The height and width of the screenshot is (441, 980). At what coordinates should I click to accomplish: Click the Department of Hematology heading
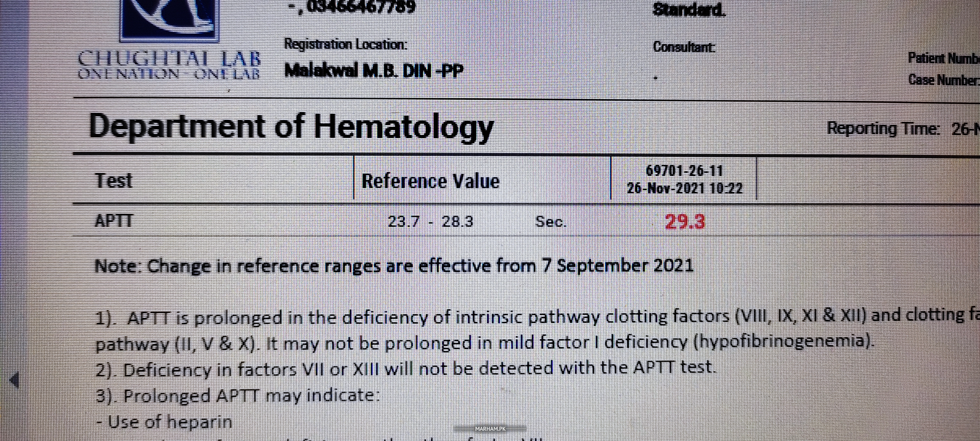click(x=291, y=127)
